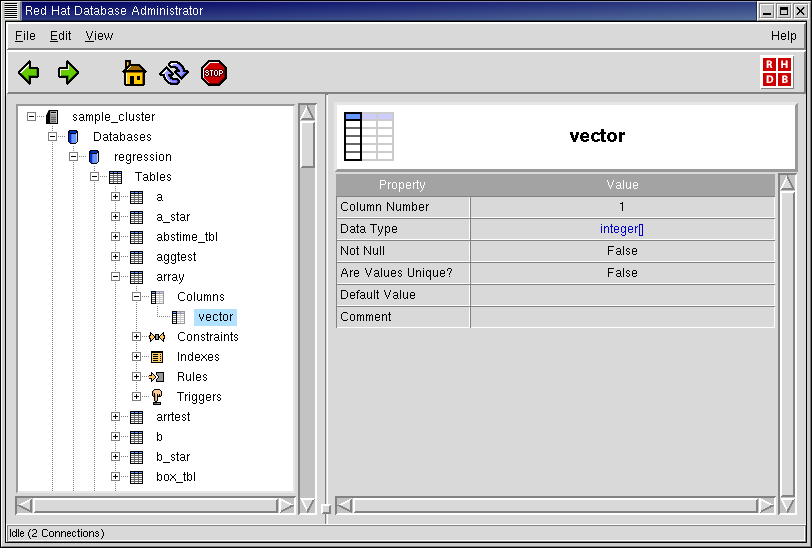Image resolution: width=812 pixels, height=548 pixels.
Task: Click the Property column header
Action: [402, 185]
